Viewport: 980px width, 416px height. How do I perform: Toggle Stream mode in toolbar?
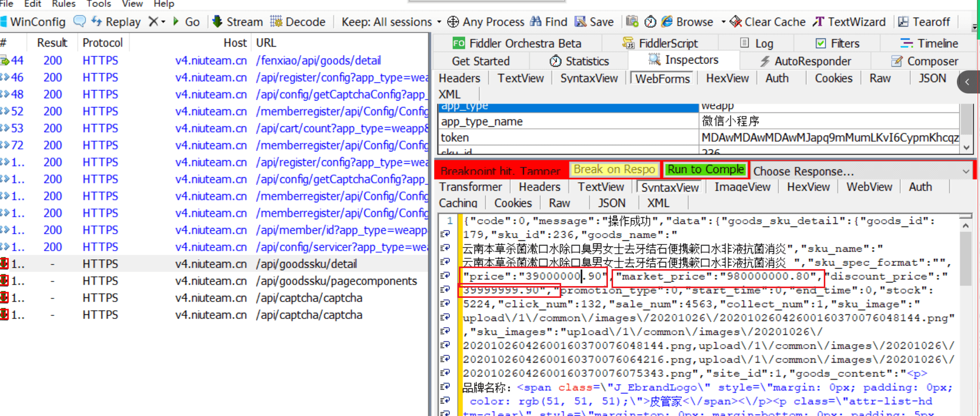pos(237,22)
